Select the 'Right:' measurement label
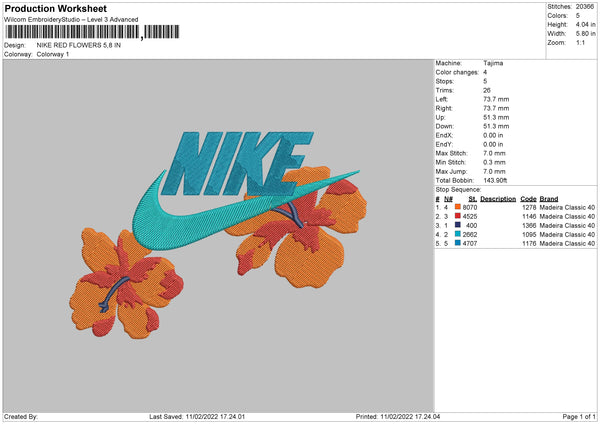600x424 pixels. 444,108
